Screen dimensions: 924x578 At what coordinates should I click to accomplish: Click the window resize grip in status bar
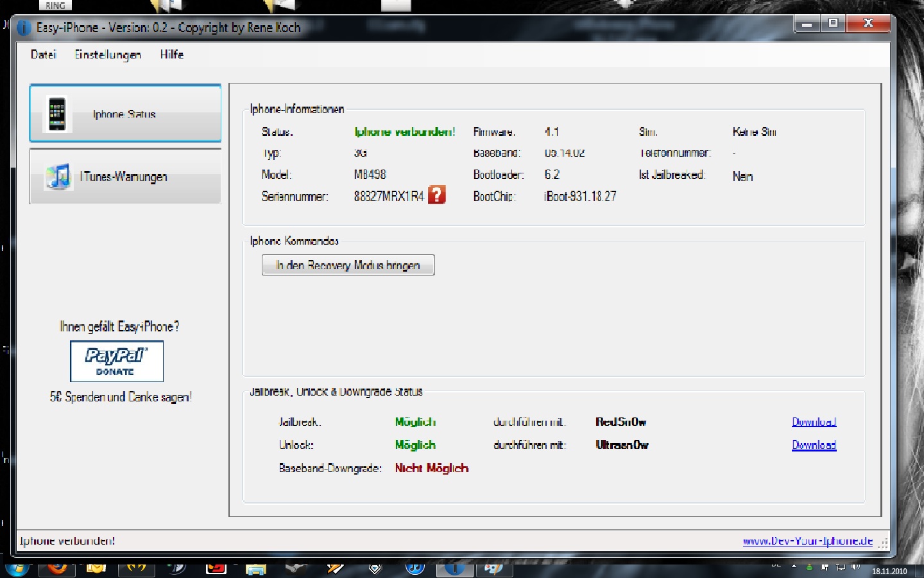pos(884,543)
